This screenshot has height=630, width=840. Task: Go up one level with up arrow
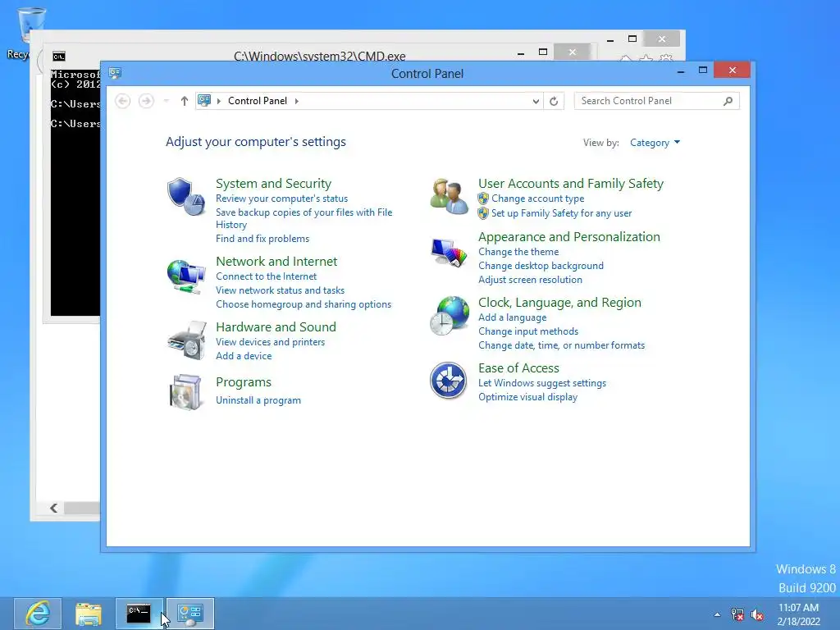185,101
